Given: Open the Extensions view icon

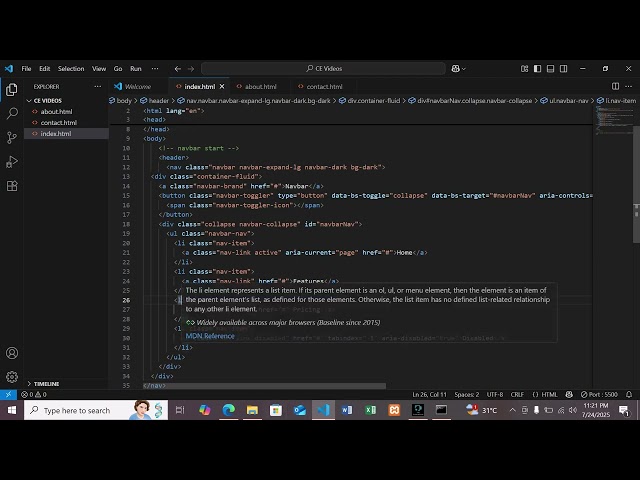Looking at the screenshot, I should 12,186.
